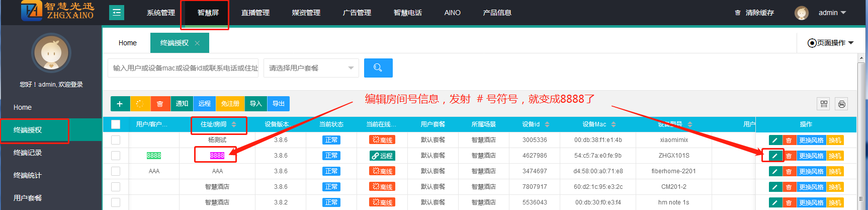Switch to the Home tab
The width and height of the screenshot is (868, 210).
(x=127, y=43)
